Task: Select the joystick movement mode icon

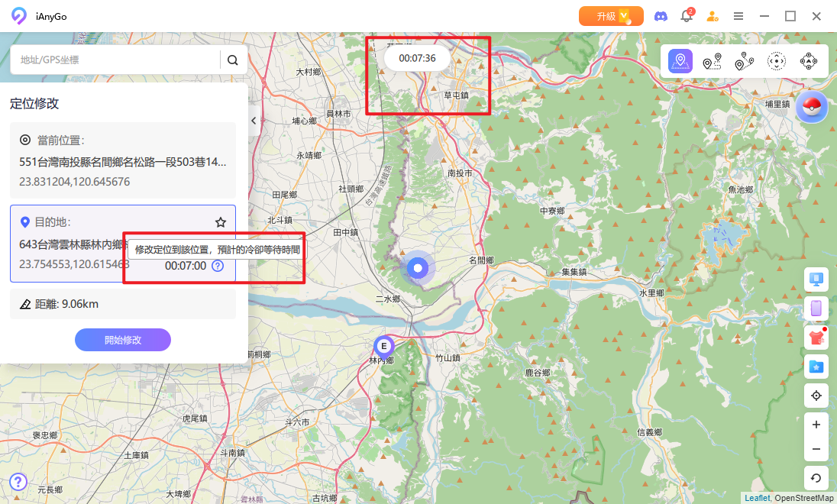Action: [x=808, y=61]
